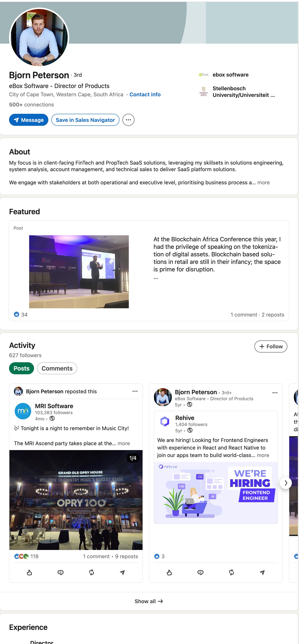Select the Posts tab in Activity
299x644 pixels.
(21, 368)
